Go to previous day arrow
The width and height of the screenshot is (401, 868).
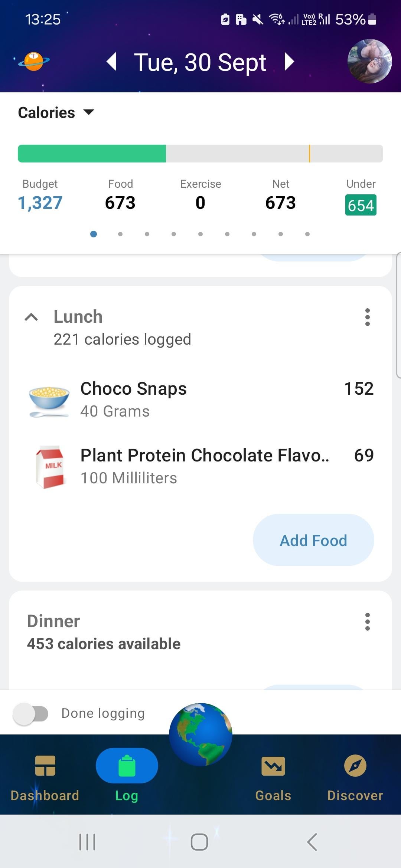pos(111,62)
